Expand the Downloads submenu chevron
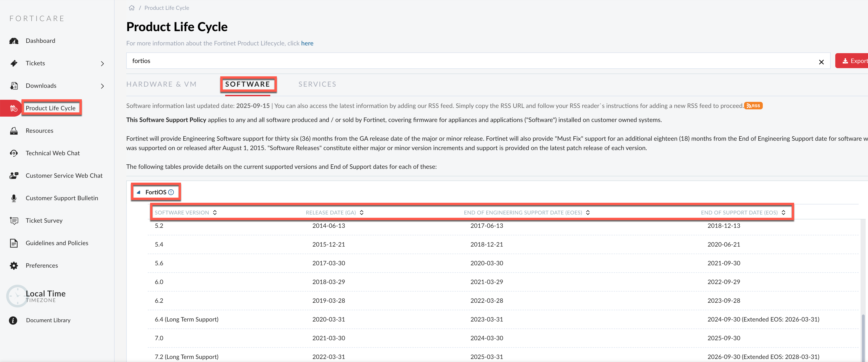 click(x=102, y=86)
